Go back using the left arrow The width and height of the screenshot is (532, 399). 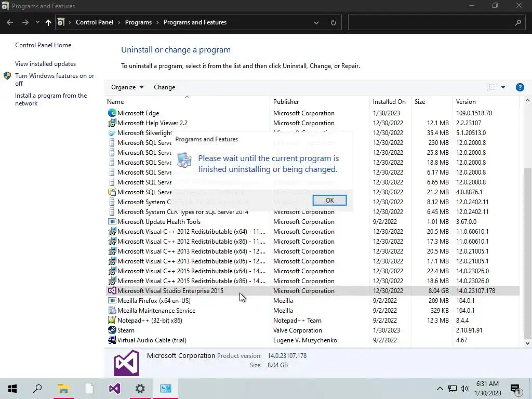click(10, 22)
